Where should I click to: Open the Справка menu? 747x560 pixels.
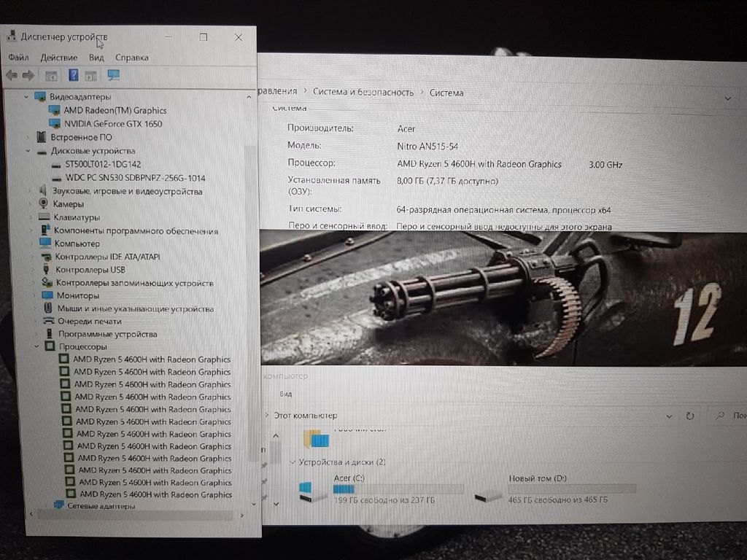tap(131, 58)
